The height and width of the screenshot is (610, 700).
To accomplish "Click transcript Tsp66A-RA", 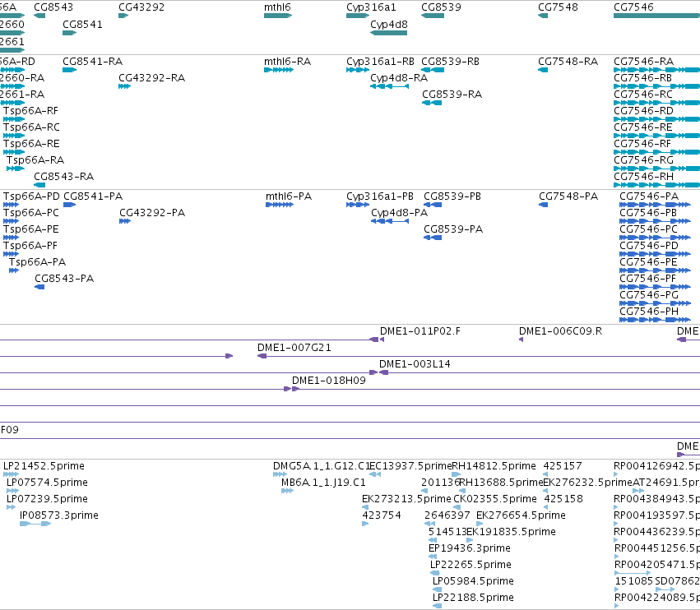I will pyautogui.click(x=35, y=160).
